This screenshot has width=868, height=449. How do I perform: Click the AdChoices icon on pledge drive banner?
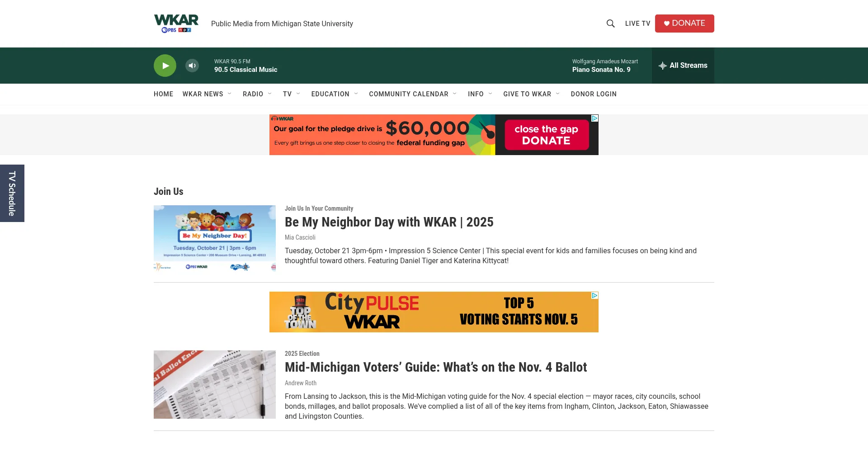coord(595,118)
